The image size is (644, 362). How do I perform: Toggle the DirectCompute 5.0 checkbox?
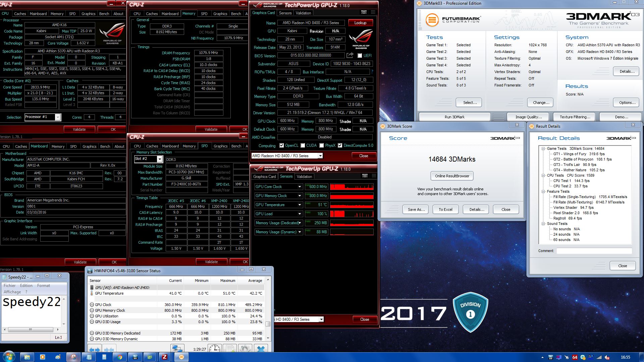point(340,145)
